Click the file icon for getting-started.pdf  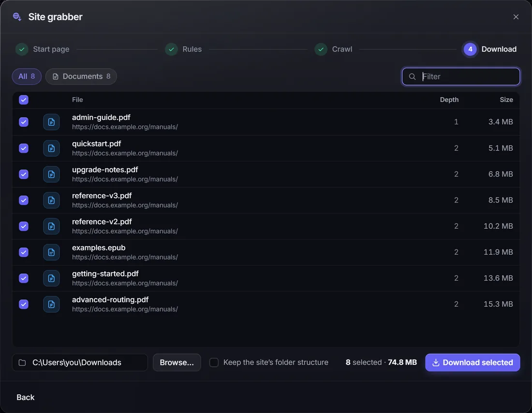pos(51,278)
